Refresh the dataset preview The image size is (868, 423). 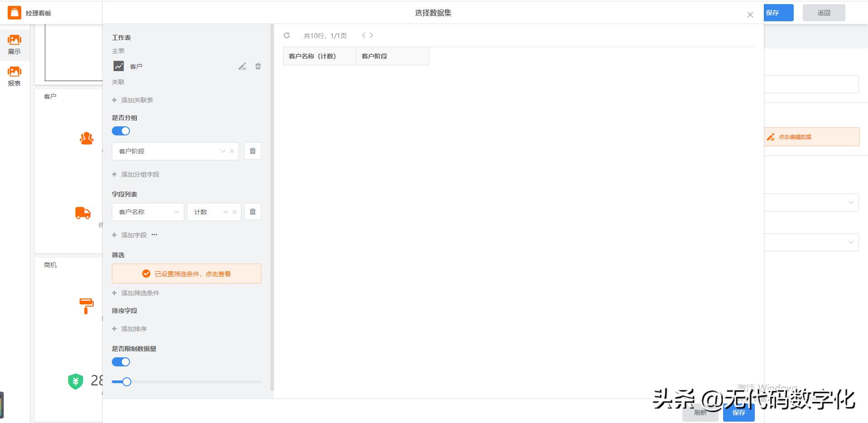click(x=288, y=35)
